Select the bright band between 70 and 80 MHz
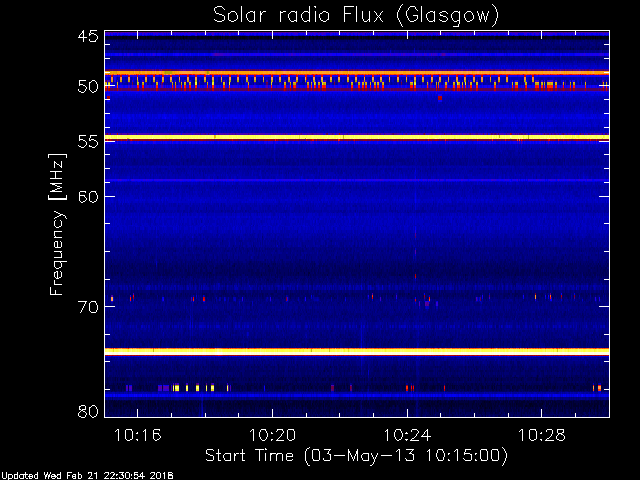 pos(356,351)
